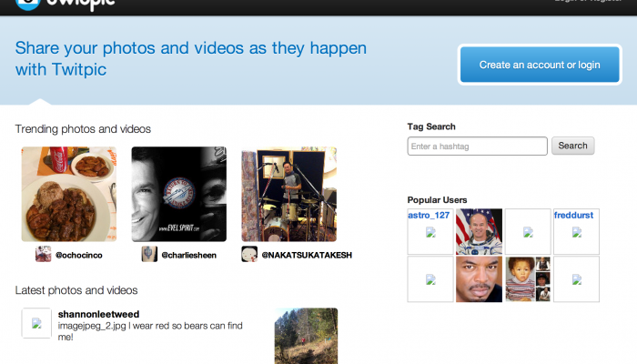Viewport: 637px width, 364px height.
Task: Click the caption "imagejpeg_2.jpg I wear red so bears can find me!"
Action: coord(150,331)
